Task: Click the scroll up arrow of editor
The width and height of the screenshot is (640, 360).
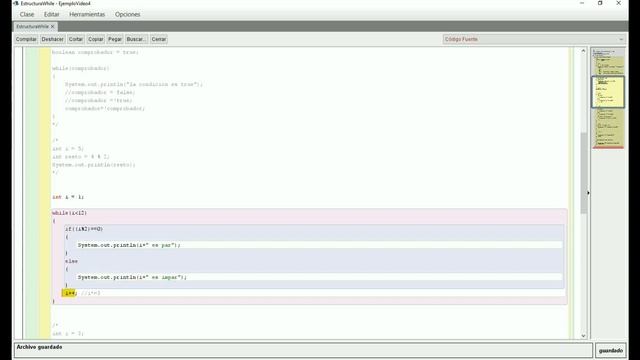Action: (x=583, y=51)
